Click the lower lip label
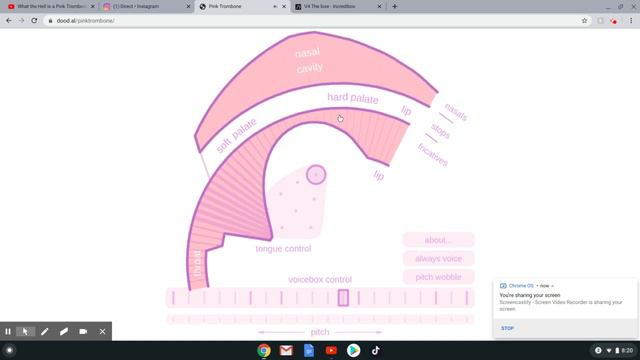 coord(379,175)
